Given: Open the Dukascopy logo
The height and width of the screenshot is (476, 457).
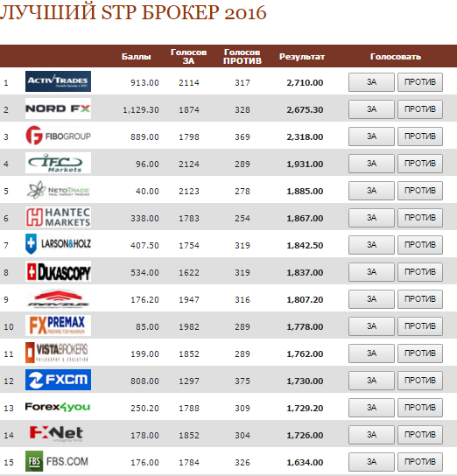Looking at the screenshot, I should [58, 271].
